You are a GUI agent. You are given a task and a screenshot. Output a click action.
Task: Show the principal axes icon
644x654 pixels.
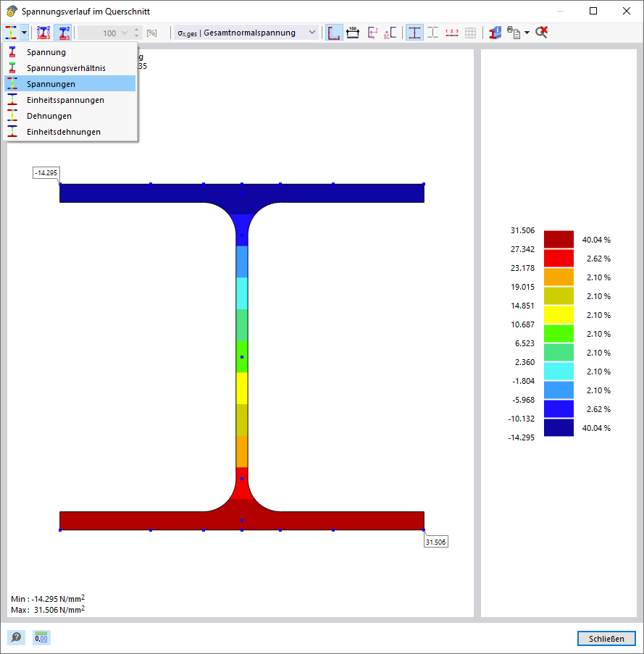(x=372, y=33)
